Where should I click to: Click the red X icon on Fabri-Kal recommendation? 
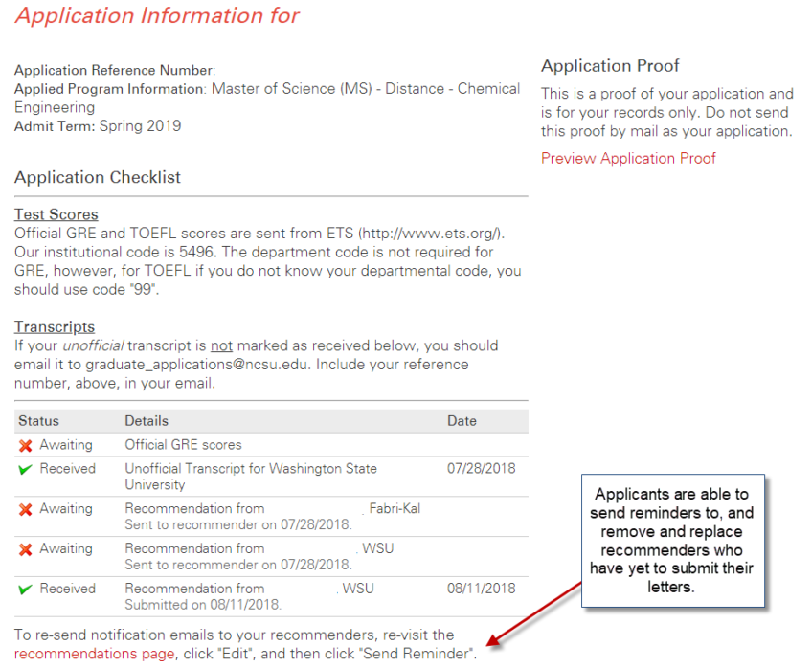26,510
